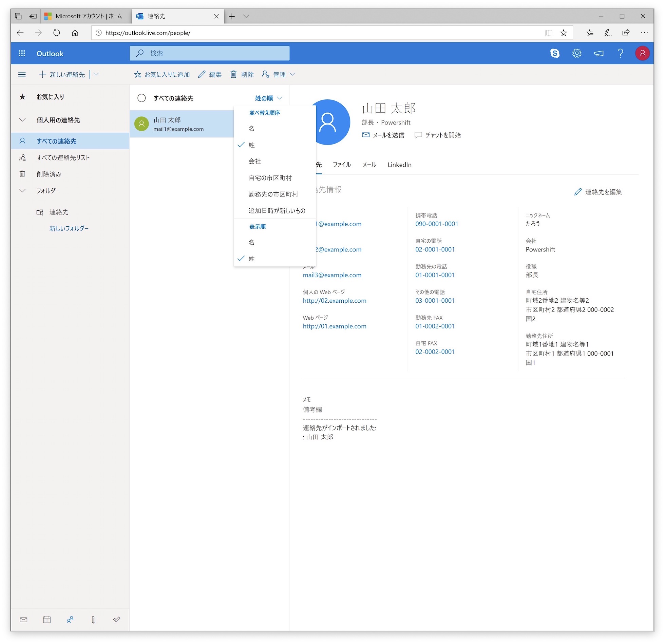Image resolution: width=665 pixels, height=644 pixels.
Task: Select all contacts using the circle checkbox
Action: click(141, 98)
